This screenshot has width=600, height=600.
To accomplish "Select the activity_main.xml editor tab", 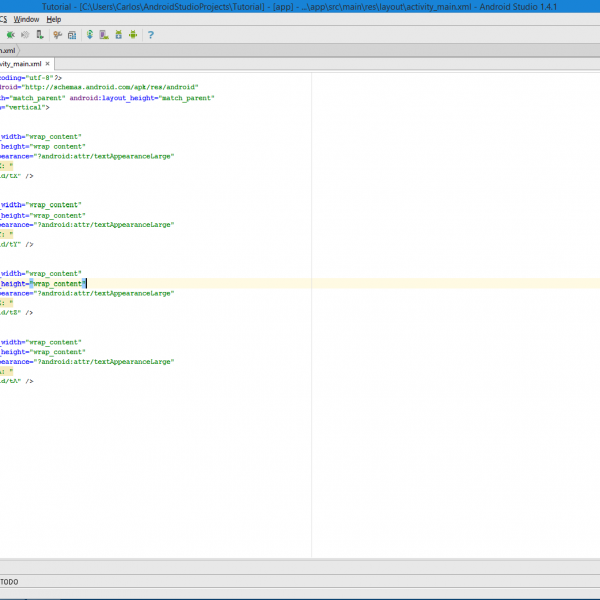I will click(x=26, y=64).
